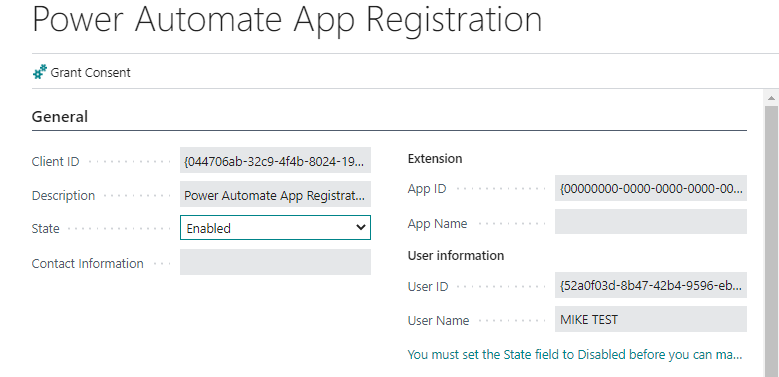Click the User ID field
779x377 pixels.
click(651, 285)
